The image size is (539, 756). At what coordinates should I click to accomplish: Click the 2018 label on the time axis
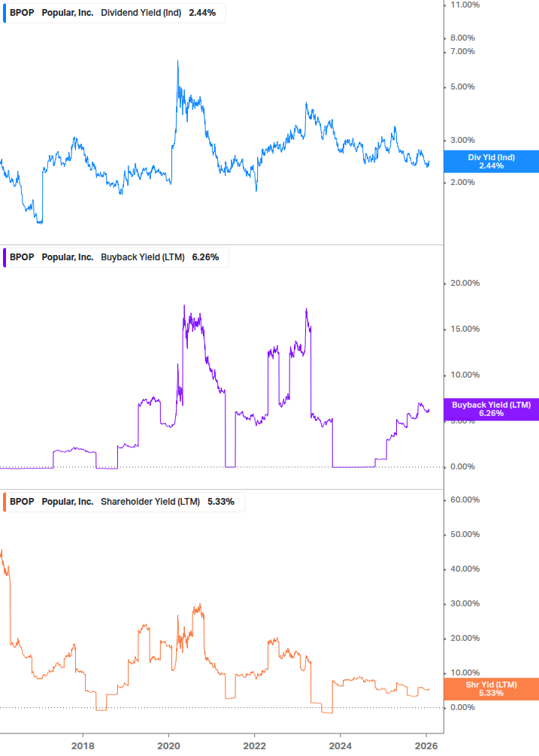click(x=83, y=746)
